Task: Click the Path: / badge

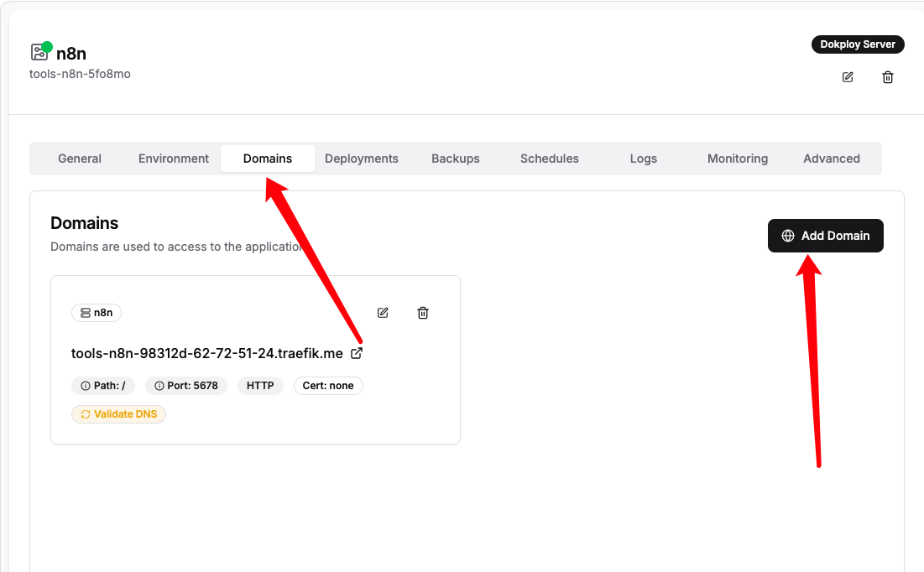Action: click(x=103, y=386)
